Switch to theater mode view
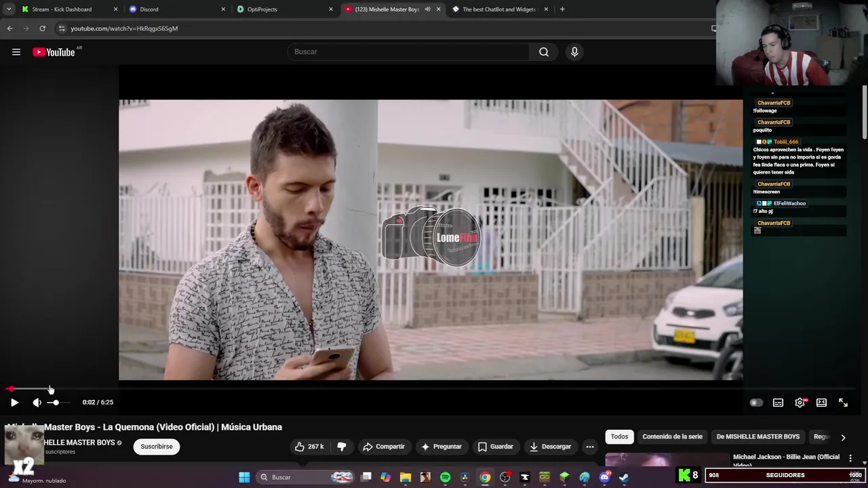The height and width of the screenshot is (488, 868). point(821,403)
